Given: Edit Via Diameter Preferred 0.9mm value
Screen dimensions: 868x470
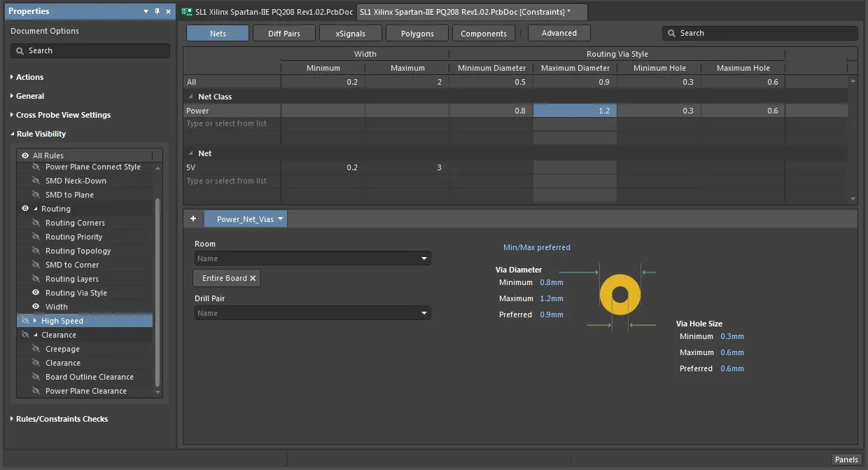Looking at the screenshot, I should coord(552,315).
